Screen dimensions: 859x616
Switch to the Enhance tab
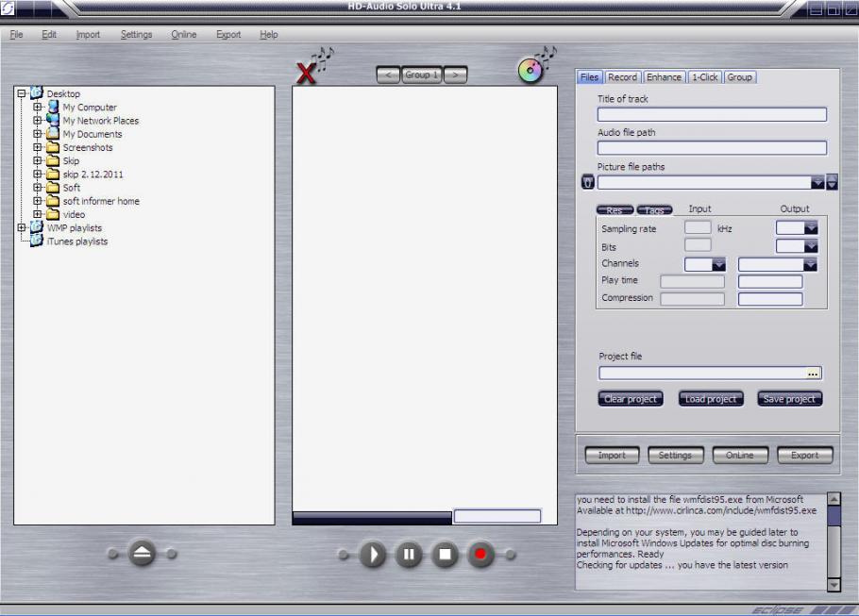click(x=664, y=77)
